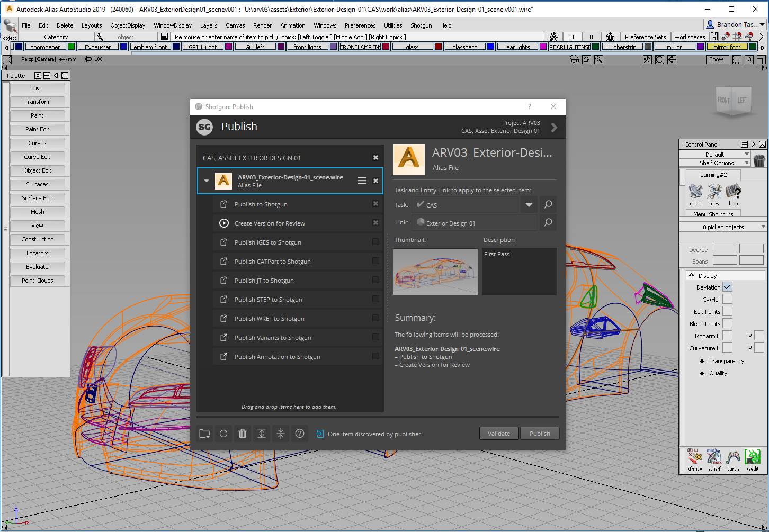Click the collapse all items icon in Publish

pyautogui.click(x=281, y=434)
